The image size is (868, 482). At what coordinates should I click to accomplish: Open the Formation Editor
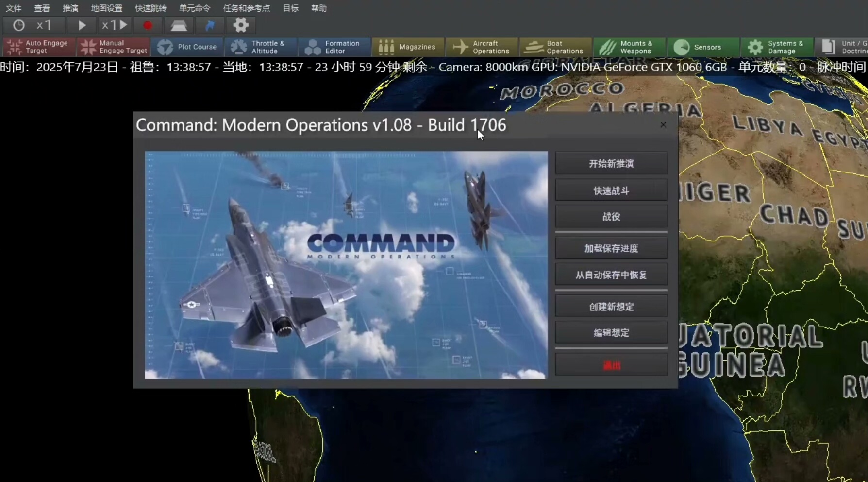coord(334,47)
